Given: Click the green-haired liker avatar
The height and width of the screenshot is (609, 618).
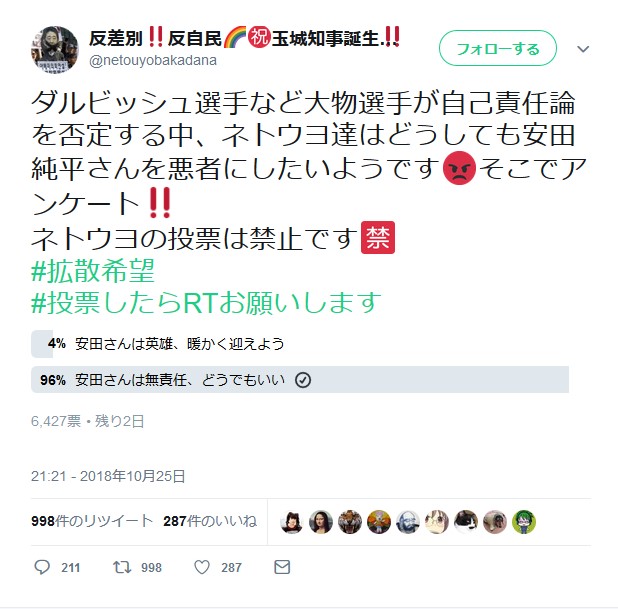Looking at the screenshot, I should (x=524, y=522).
